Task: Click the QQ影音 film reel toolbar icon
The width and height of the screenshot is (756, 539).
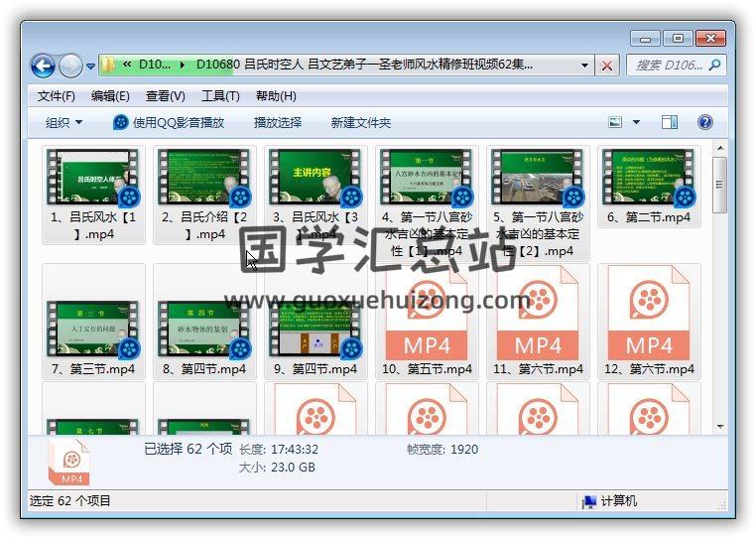Action: click(x=120, y=122)
